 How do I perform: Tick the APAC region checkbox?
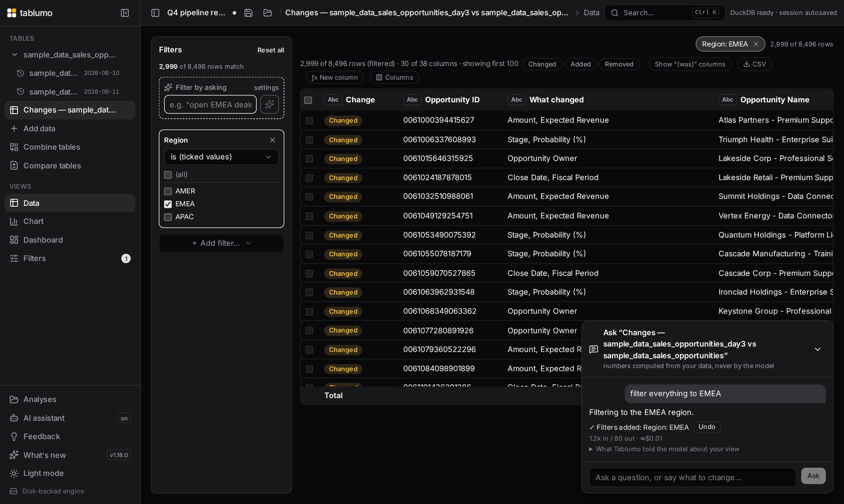(168, 217)
